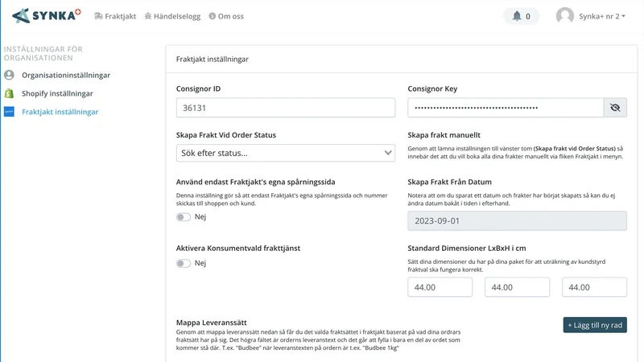Go to Fraktjakt in top navigation
The height and width of the screenshot is (362, 644).
pyautogui.click(x=115, y=16)
